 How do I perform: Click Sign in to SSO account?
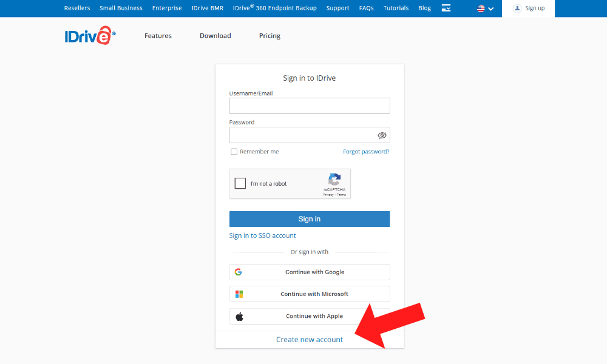(263, 235)
